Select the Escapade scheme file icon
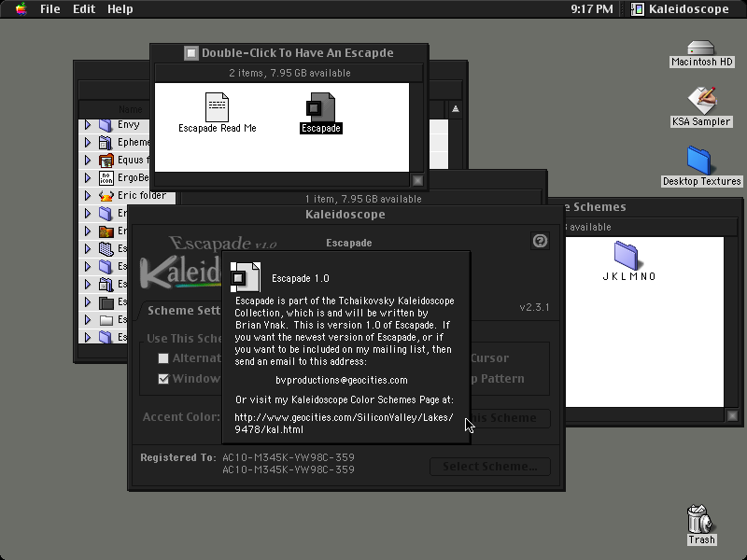Image resolution: width=747 pixels, height=560 pixels. (x=320, y=106)
